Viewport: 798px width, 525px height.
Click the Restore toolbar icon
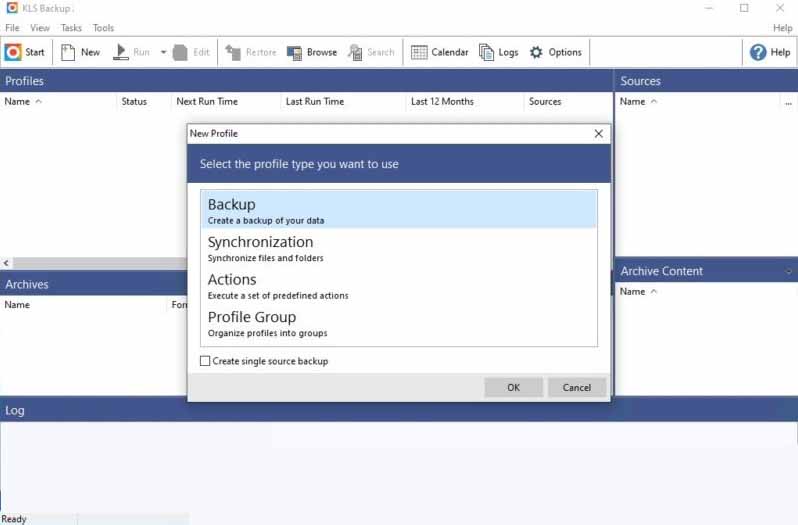pyautogui.click(x=233, y=52)
